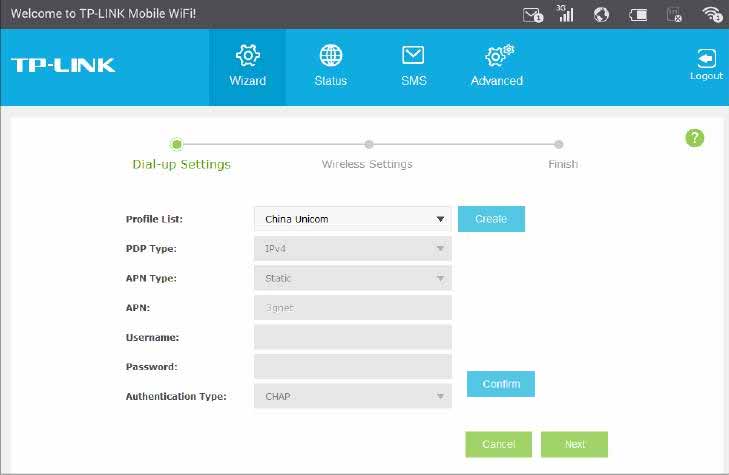
Task: Click Next to continue the wizard
Action: tap(574, 444)
